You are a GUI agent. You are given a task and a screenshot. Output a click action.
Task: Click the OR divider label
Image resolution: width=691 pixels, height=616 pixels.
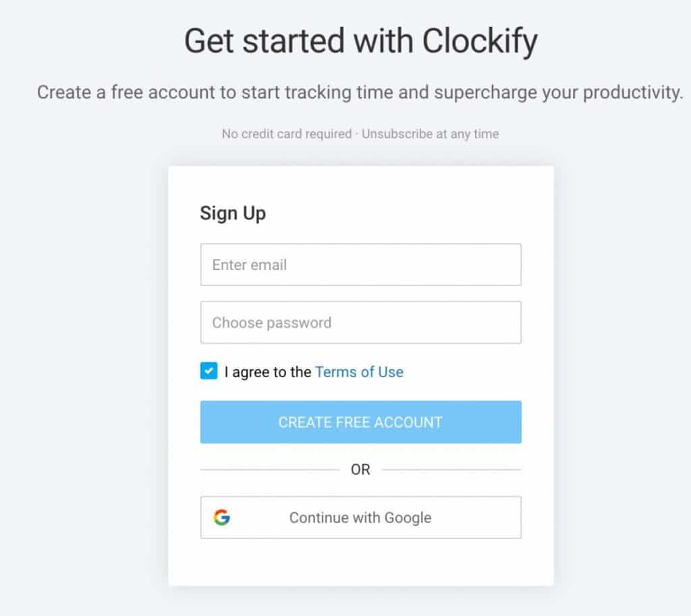(x=360, y=470)
